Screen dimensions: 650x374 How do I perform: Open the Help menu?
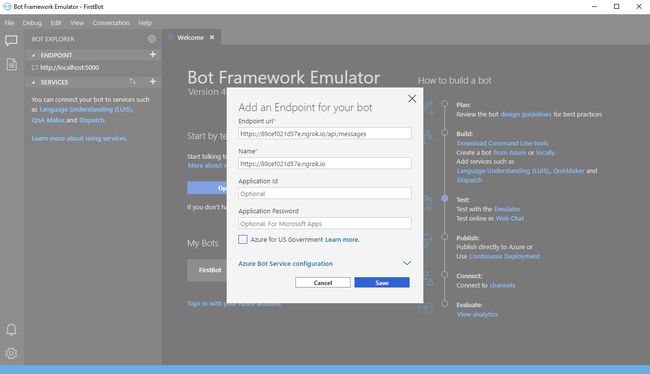click(x=145, y=23)
